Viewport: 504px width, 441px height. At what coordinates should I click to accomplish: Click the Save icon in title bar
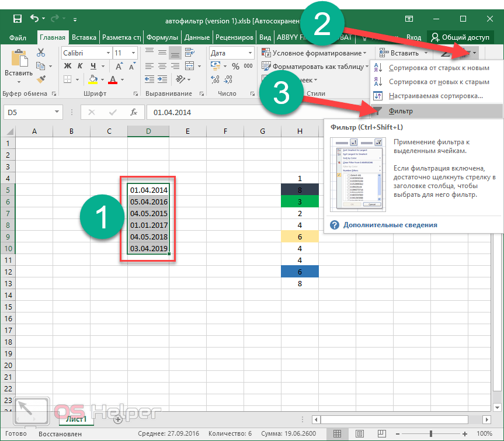coord(18,19)
